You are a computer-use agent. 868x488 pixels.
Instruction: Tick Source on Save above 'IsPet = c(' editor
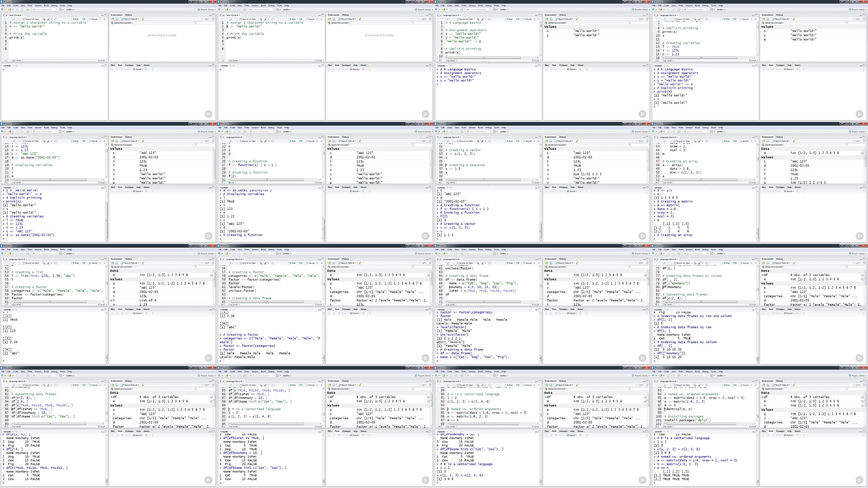(x=458, y=263)
